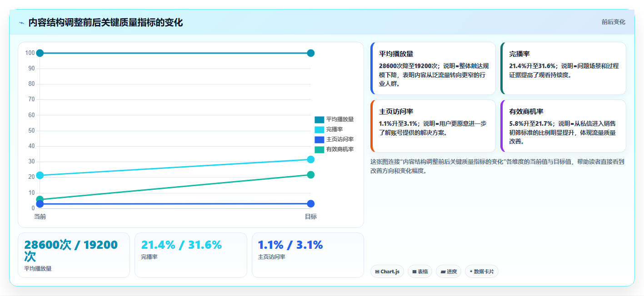Click the 有效商机率 data point at 目标
The image size is (644, 296).
coord(311,175)
